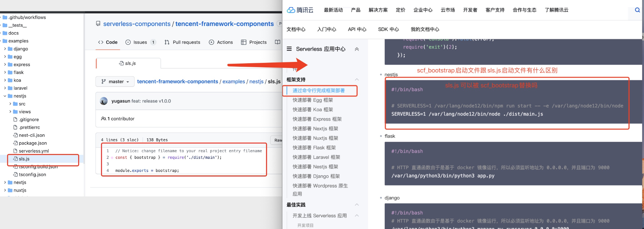Expand the views folder chevron
644x229 pixels.
[x=10, y=112]
